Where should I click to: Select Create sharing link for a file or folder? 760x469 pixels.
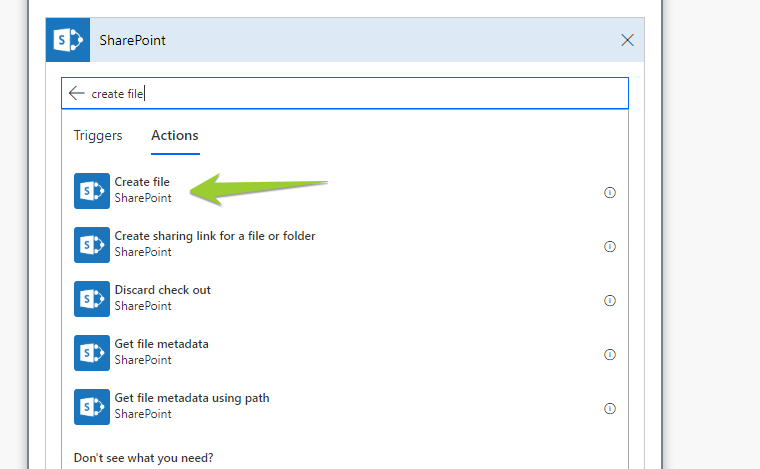tap(215, 236)
